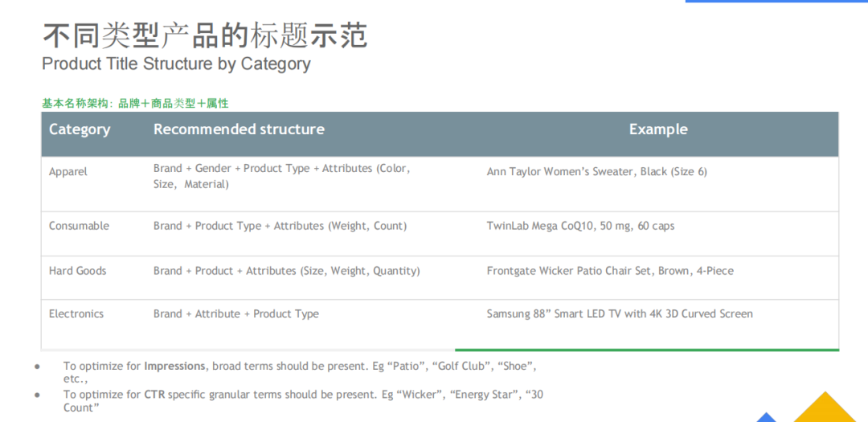Click the 'Brand + Attribute + Product Type' cell

(236, 314)
